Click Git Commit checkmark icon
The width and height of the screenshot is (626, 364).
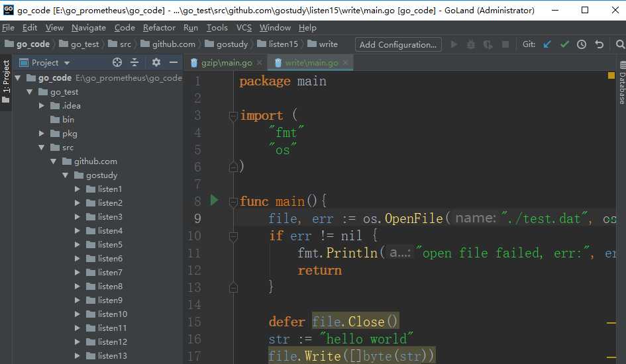point(564,44)
